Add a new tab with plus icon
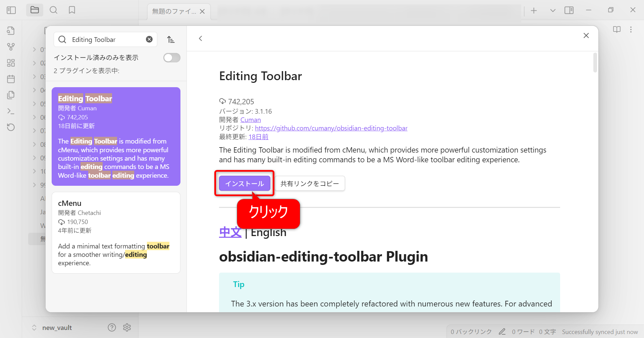644x338 pixels. [534, 11]
